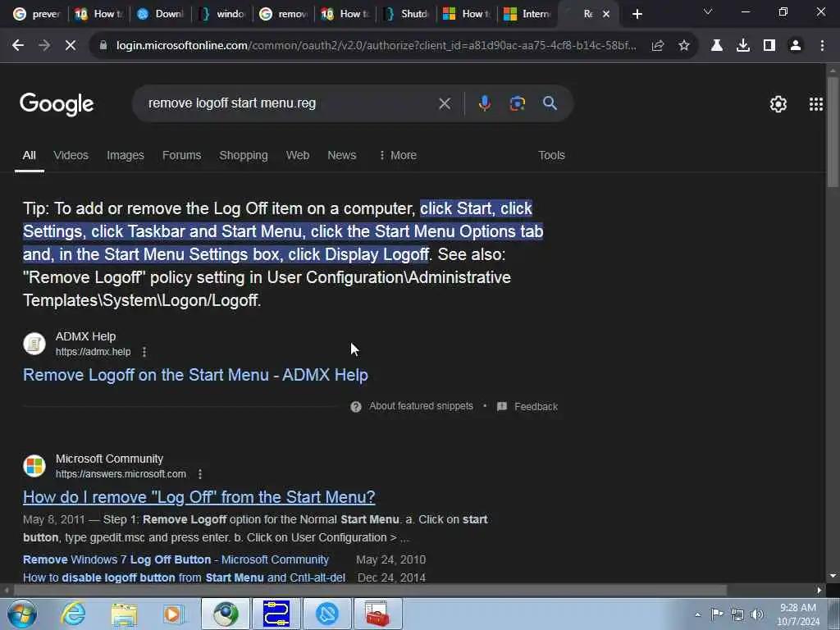Click the magnifier search button
The height and width of the screenshot is (630, 840).
(550, 103)
